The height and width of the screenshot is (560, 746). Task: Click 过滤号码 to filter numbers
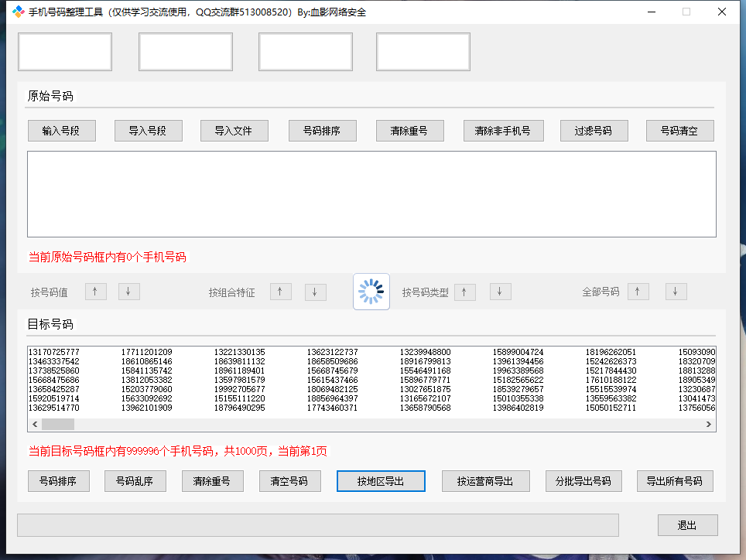pos(594,130)
